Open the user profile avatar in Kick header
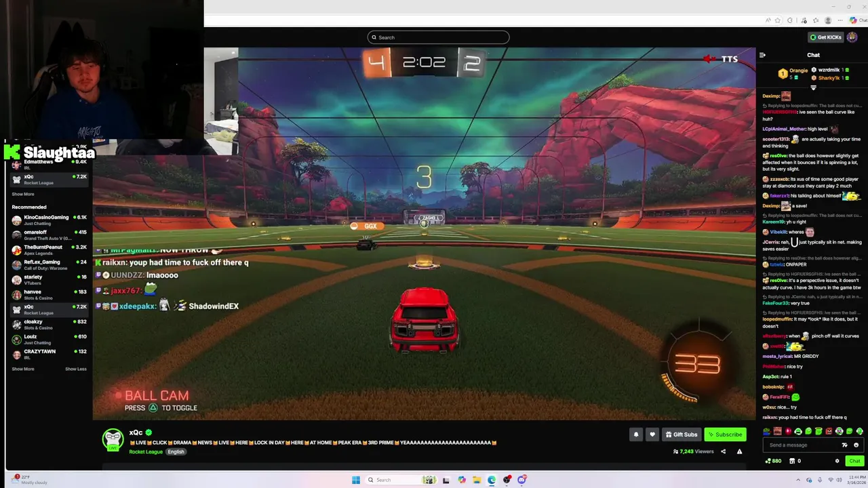Image resolution: width=868 pixels, height=488 pixels. click(x=852, y=37)
